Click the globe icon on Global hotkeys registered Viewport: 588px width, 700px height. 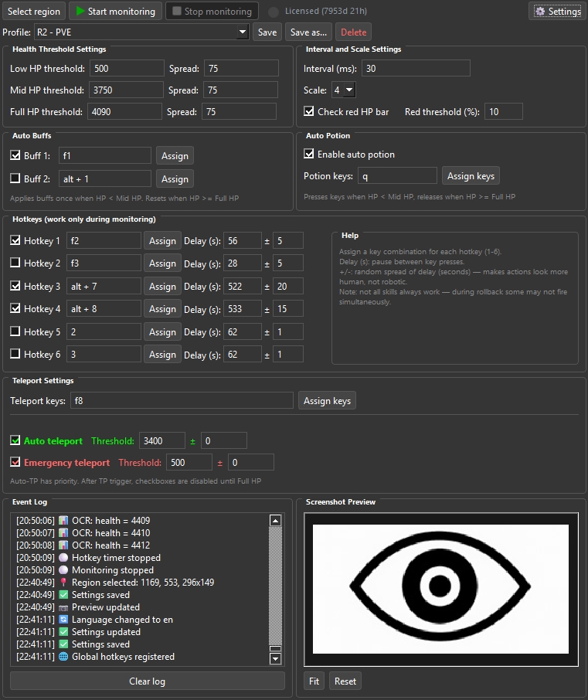(x=63, y=657)
